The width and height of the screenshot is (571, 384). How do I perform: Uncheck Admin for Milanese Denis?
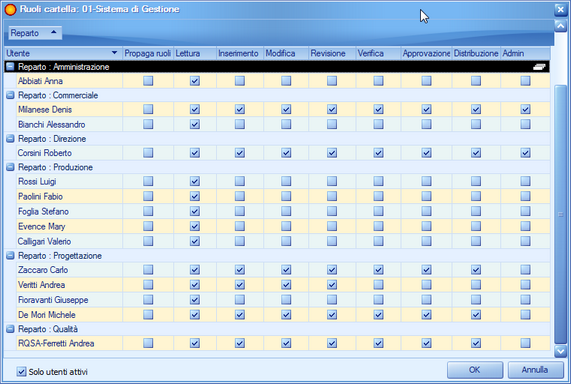click(x=525, y=109)
